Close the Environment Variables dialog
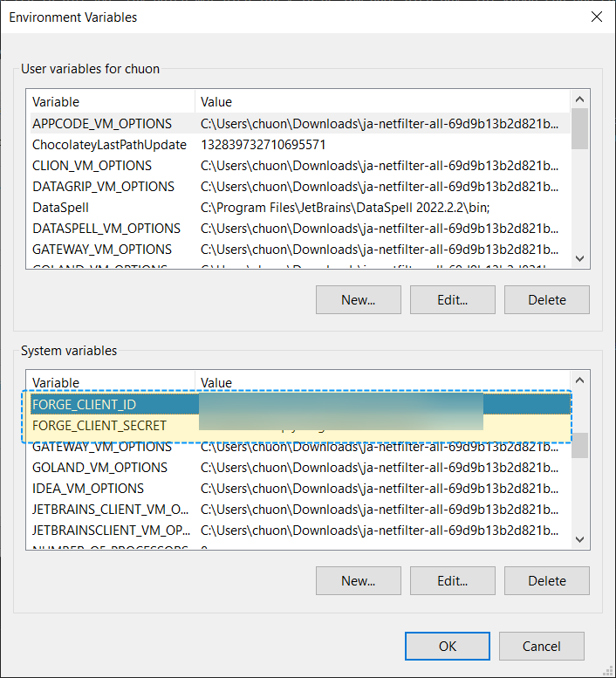This screenshot has width=616, height=678. coord(596,17)
